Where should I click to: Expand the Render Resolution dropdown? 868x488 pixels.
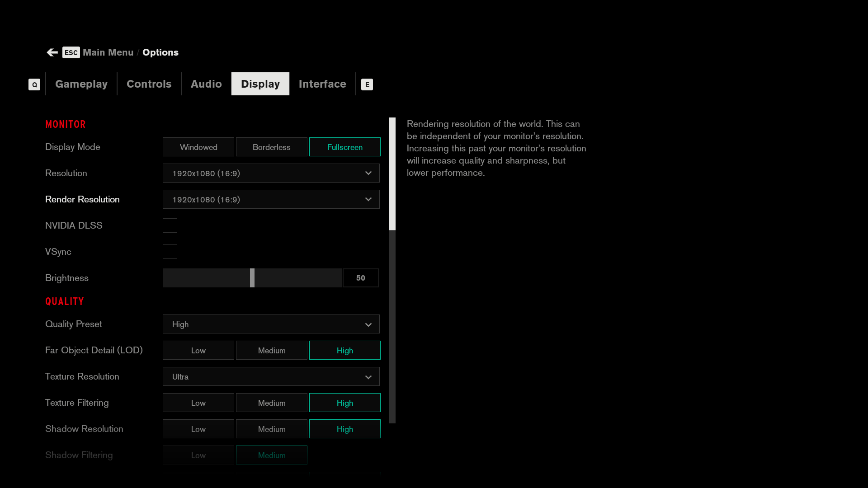271,200
